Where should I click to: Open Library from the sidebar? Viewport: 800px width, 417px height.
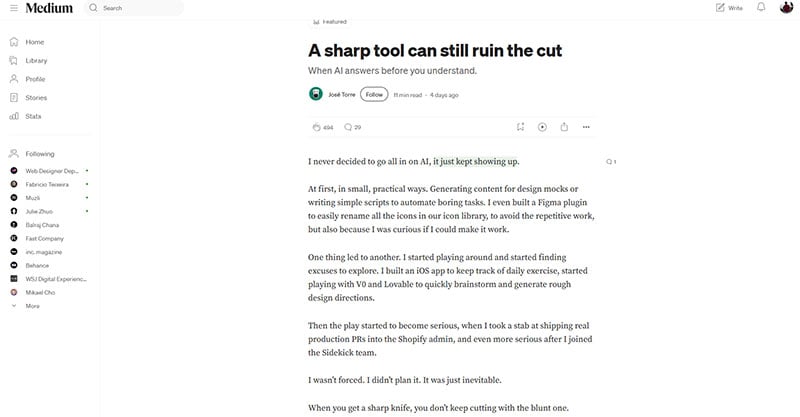[x=36, y=60]
